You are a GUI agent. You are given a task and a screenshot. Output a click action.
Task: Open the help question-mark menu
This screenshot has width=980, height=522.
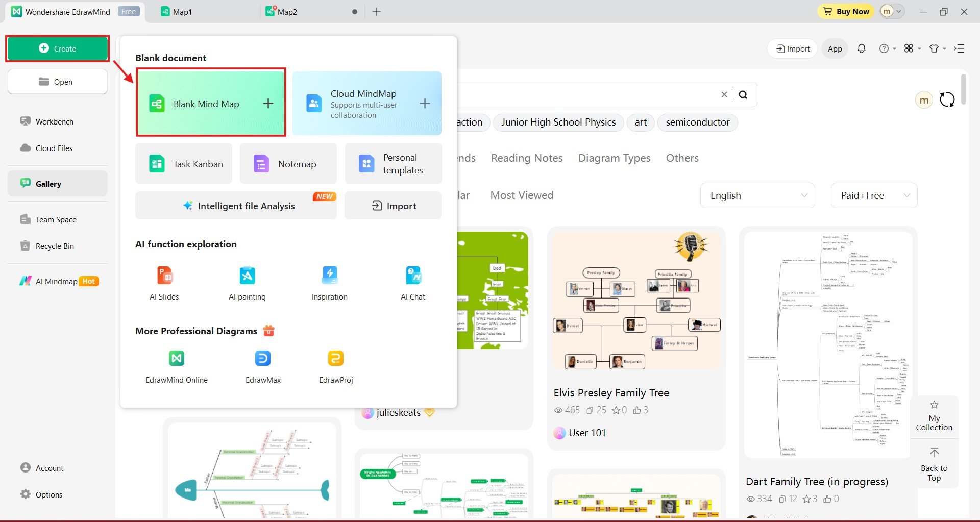tap(888, 48)
